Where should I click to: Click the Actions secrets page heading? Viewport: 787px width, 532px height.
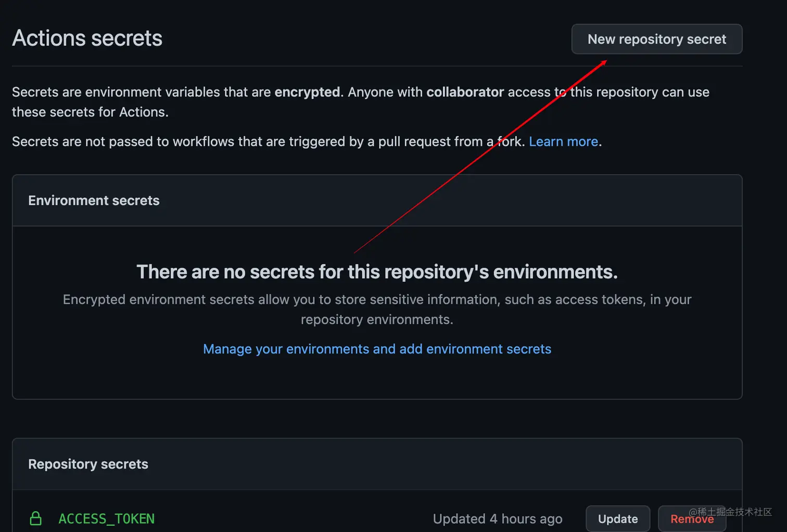coord(87,38)
